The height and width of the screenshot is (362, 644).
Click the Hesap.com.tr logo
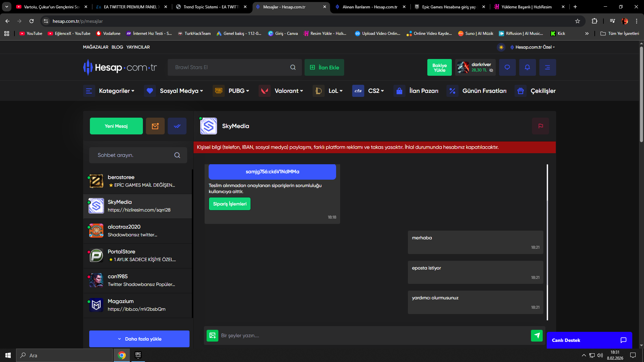[120, 67]
